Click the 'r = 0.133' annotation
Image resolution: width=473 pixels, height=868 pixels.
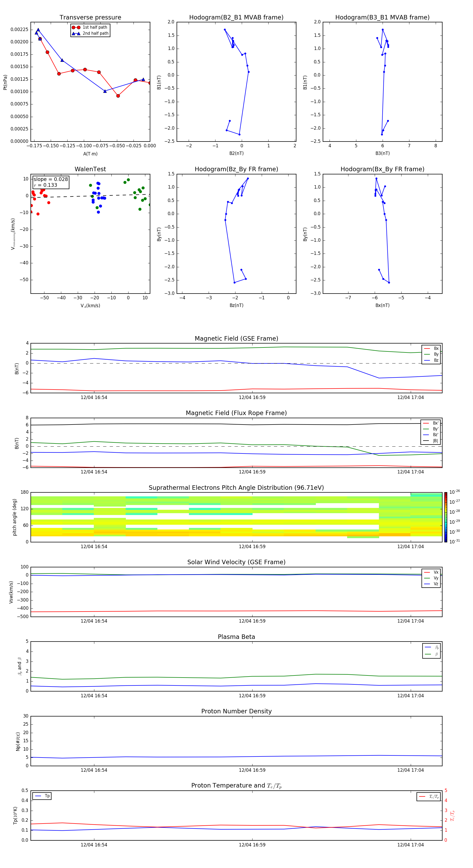tap(45, 185)
